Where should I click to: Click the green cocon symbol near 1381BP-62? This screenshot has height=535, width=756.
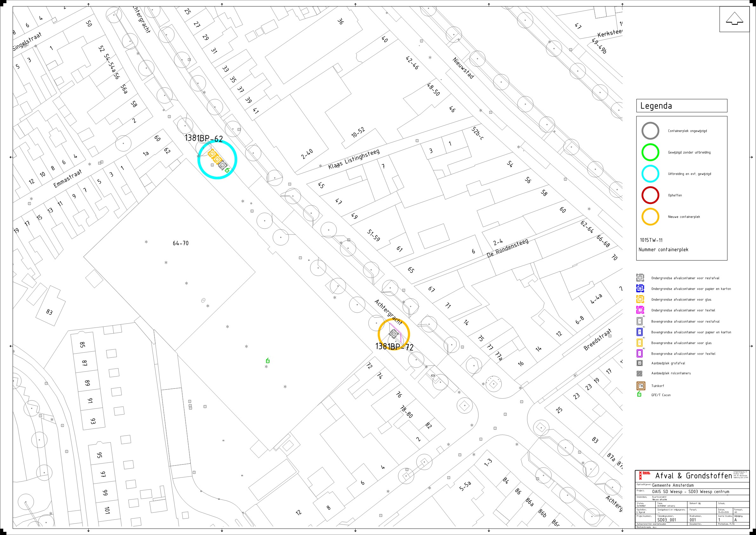(x=227, y=170)
